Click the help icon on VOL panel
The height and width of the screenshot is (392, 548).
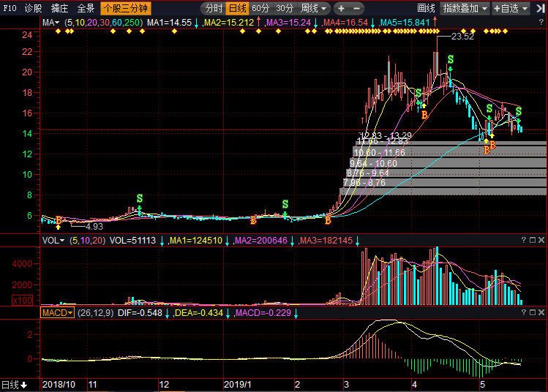point(522,240)
